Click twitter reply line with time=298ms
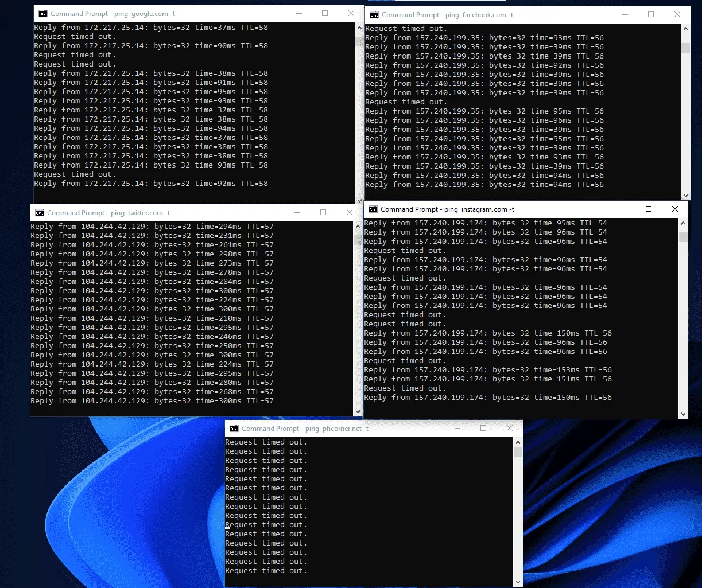Screen dimensions: 702x588 [152, 254]
